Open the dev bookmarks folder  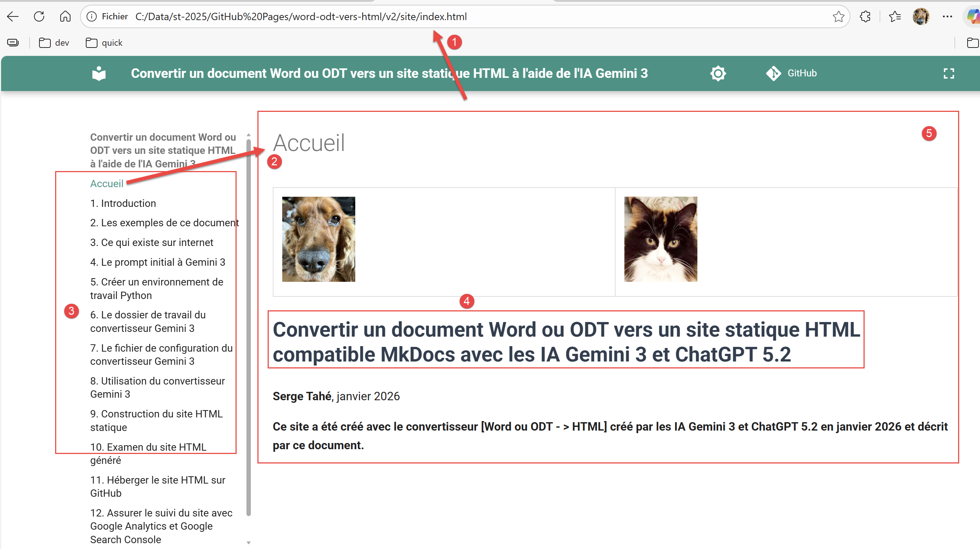pos(54,43)
